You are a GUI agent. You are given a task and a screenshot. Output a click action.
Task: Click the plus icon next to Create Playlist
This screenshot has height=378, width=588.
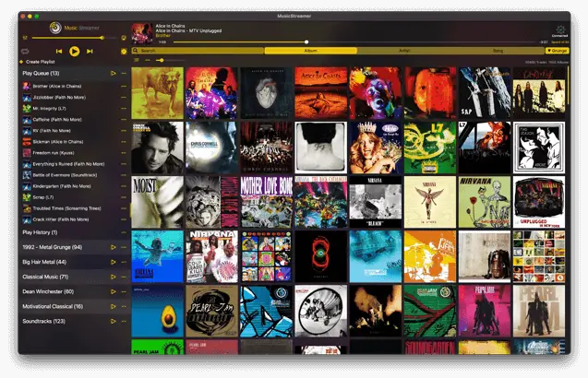point(21,62)
